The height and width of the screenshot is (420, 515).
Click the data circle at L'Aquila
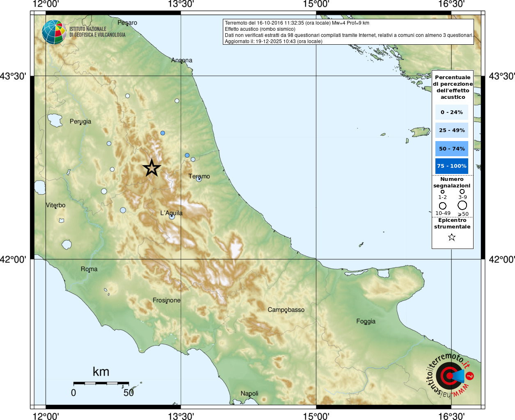tap(172, 217)
